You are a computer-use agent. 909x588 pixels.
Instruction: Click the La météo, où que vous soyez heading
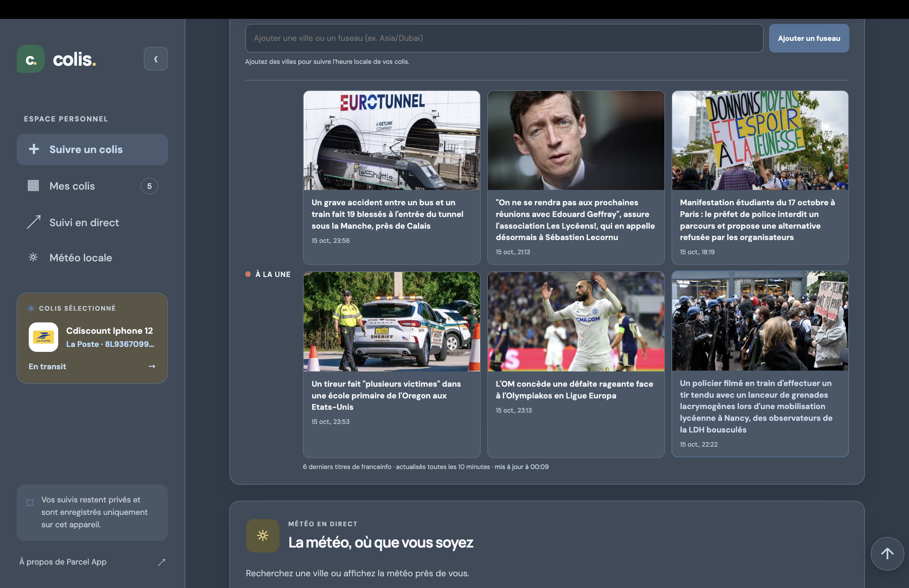pyautogui.click(x=381, y=543)
